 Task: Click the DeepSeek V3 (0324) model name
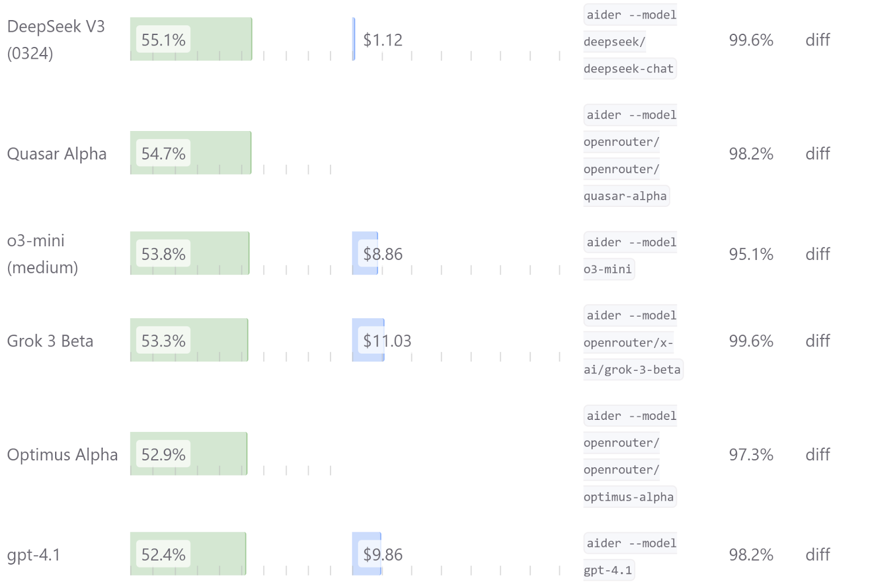56,40
